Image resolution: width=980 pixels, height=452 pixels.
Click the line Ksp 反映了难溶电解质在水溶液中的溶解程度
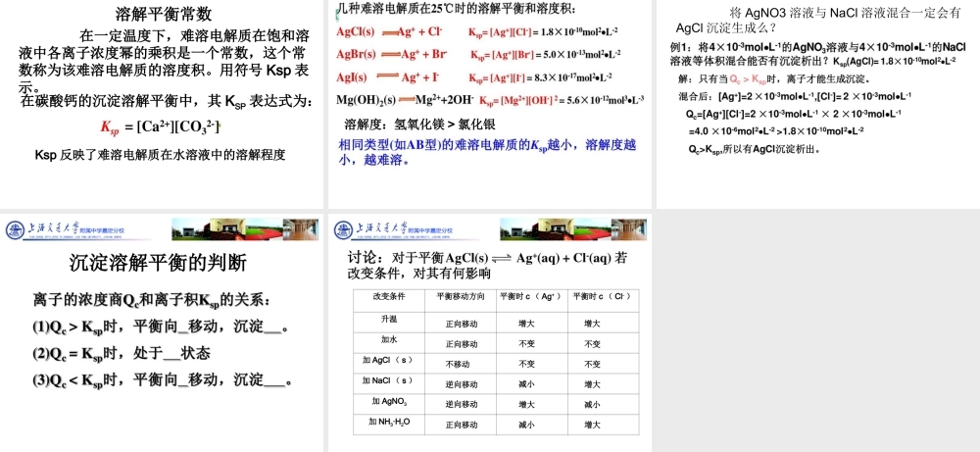tap(160, 156)
